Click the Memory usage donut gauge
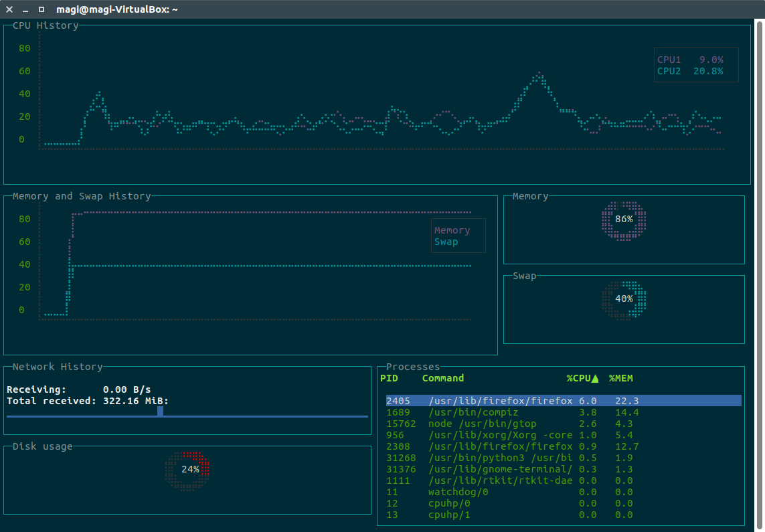Screen dimensions: 765x532 click(x=624, y=221)
